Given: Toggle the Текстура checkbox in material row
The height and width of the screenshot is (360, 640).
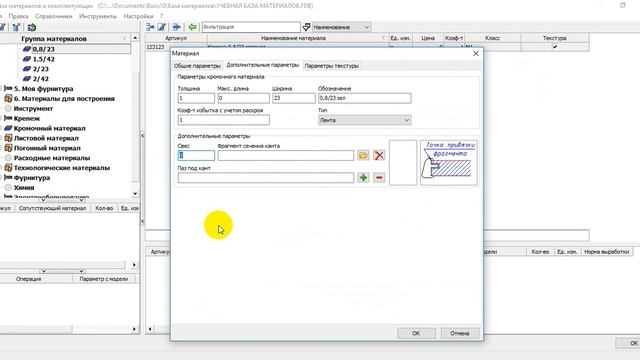Looking at the screenshot, I should tap(554, 47).
